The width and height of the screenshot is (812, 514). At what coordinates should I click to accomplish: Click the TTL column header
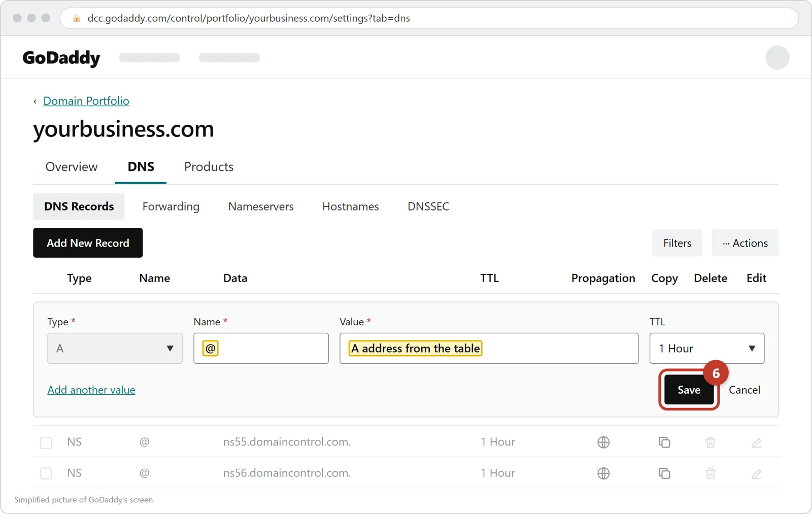click(490, 278)
